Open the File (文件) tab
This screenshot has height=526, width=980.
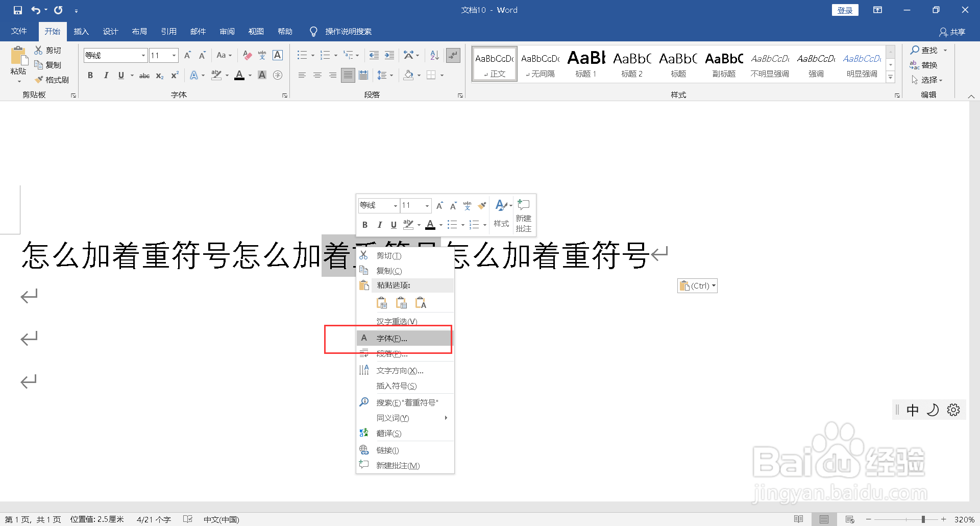(19, 32)
